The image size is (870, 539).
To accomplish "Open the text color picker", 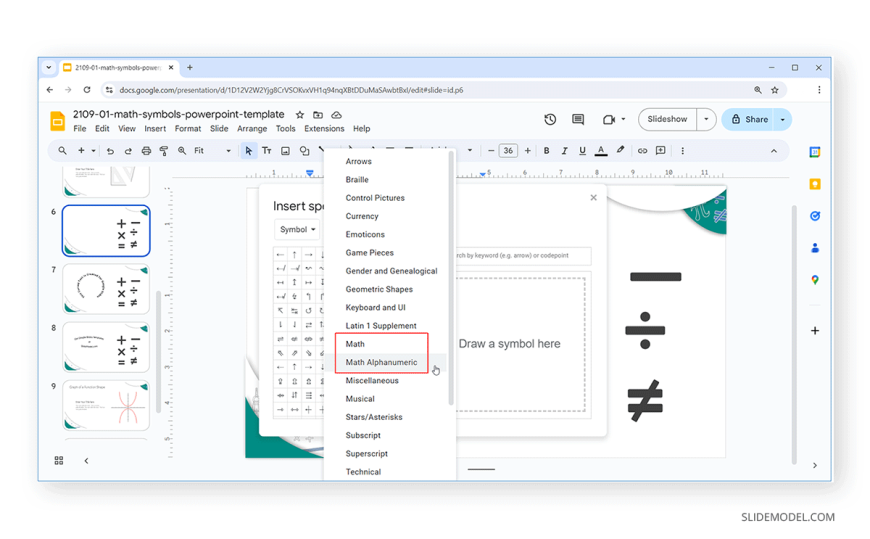I will coord(601,150).
